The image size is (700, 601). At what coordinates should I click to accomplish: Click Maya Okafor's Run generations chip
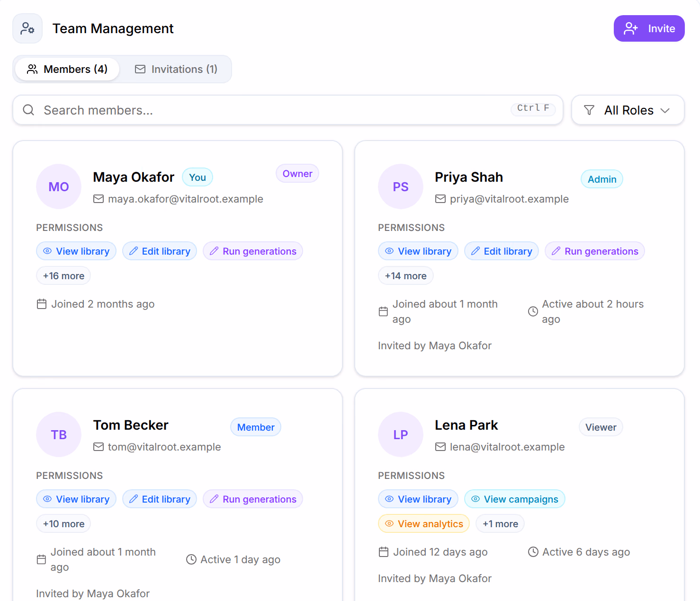tap(253, 251)
